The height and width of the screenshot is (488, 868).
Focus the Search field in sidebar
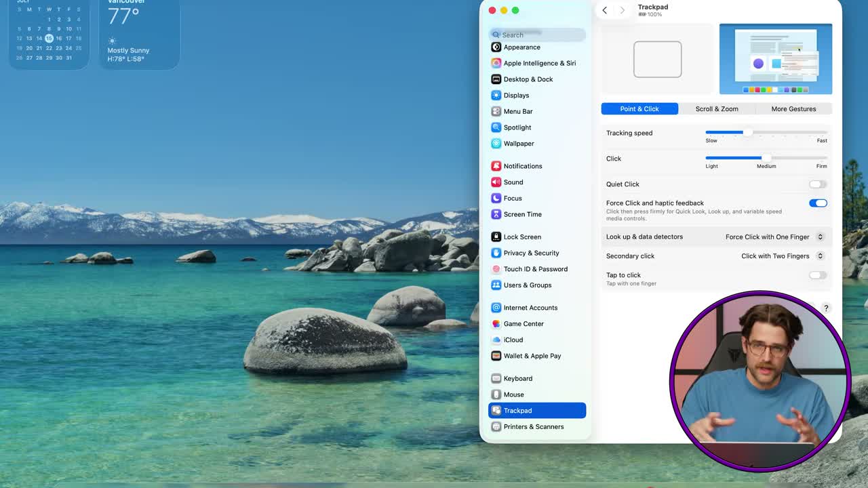click(537, 35)
